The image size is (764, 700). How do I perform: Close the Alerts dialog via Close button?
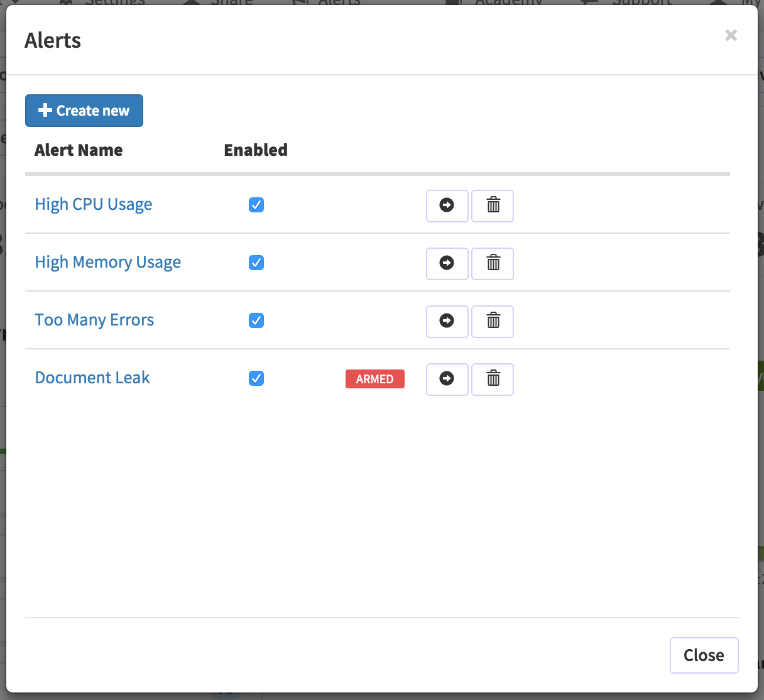point(704,655)
